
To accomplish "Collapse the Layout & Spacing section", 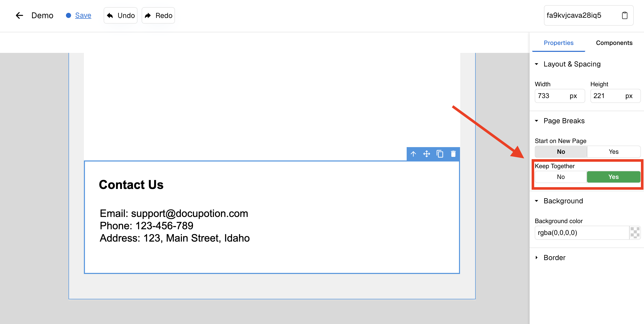I will click(x=537, y=64).
